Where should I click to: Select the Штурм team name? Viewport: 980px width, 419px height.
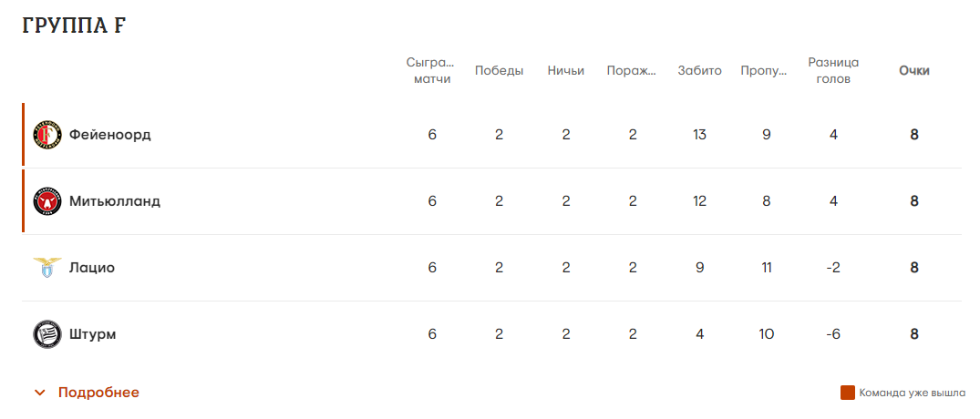coord(93,334)
